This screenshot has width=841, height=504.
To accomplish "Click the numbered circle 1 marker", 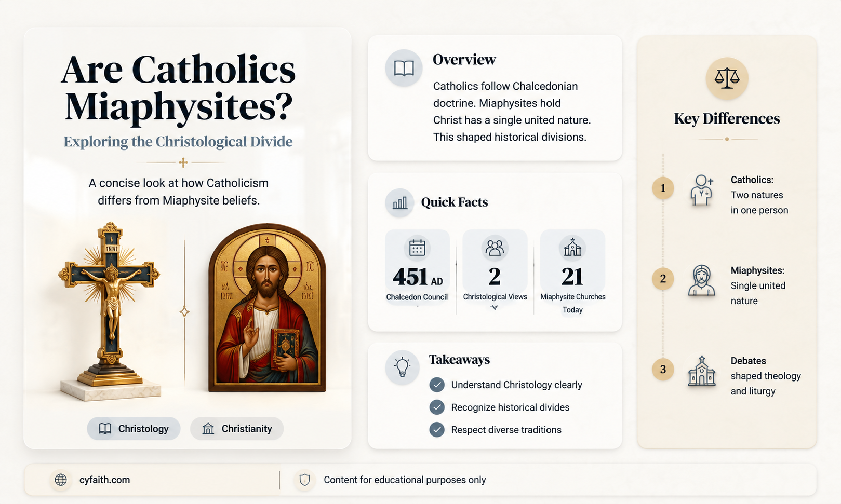I will [x=663, y=188].
